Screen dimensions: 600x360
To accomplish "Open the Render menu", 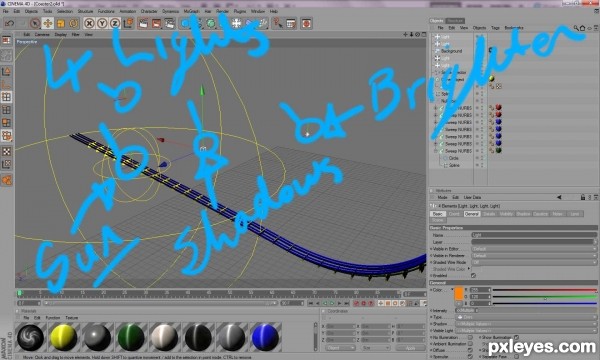I will [222, 11].
